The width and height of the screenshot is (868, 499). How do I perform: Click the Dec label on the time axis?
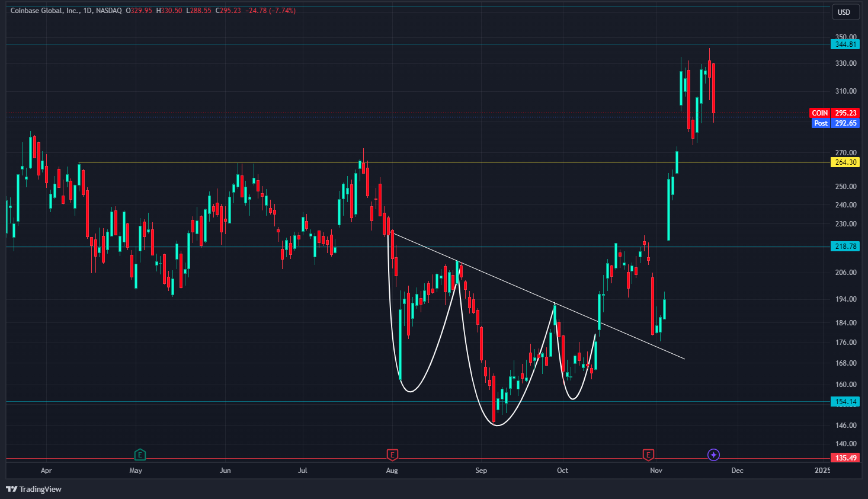737,471
